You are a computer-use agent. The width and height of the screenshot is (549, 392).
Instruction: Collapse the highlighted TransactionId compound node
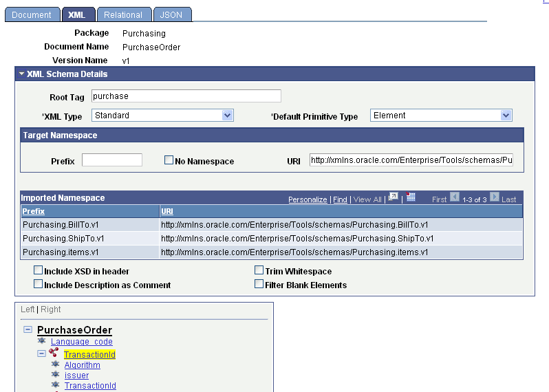(x=42, y=353)
